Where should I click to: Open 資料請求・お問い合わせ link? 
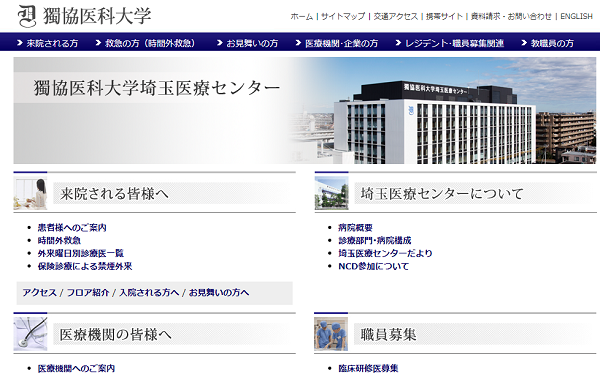[x=511, y=16]
